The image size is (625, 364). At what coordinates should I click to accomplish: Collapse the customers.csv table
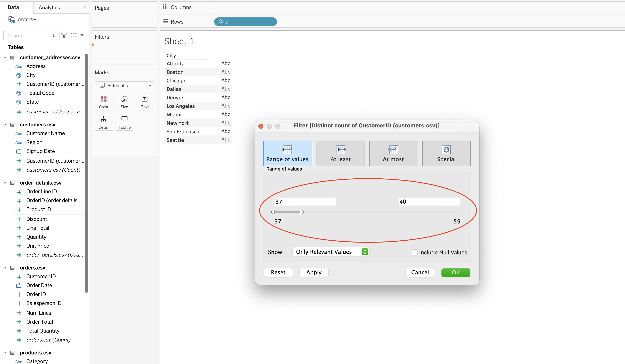pyautogui.click(x=5, y=124)
